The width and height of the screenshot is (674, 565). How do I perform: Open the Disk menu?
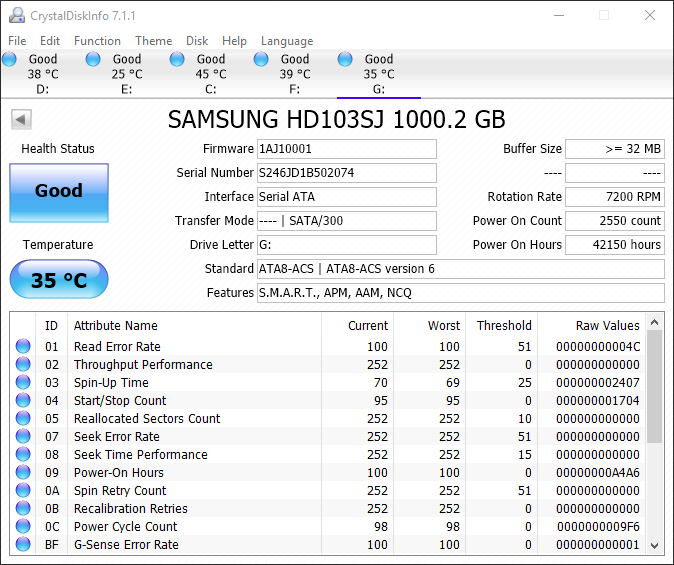[x=197, y=41]
